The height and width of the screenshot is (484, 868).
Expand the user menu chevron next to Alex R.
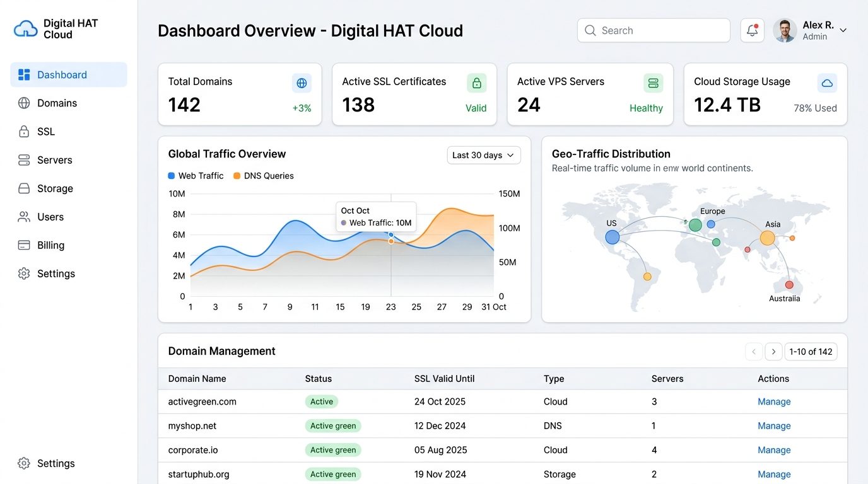pos(843,30)
